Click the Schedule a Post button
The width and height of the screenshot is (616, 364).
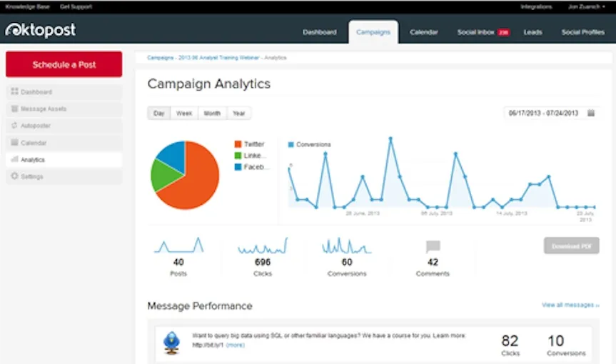pyautogui.click(x=64, y=64)
